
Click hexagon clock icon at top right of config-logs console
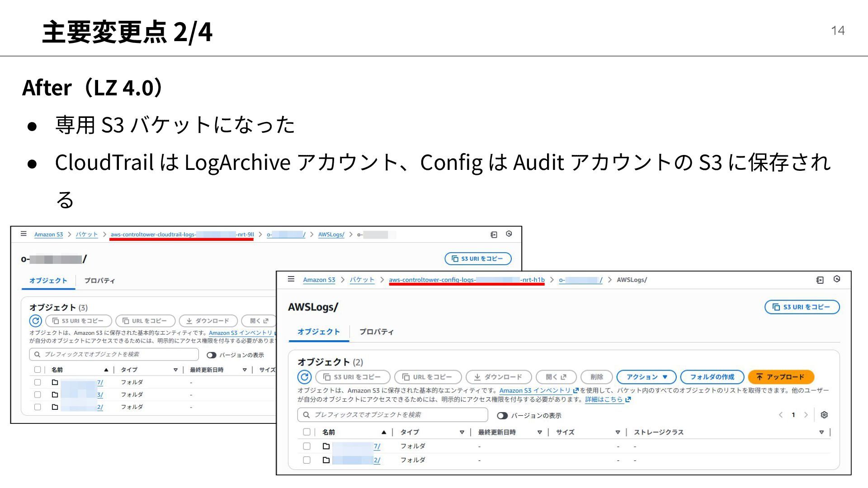tap(837, 279)
